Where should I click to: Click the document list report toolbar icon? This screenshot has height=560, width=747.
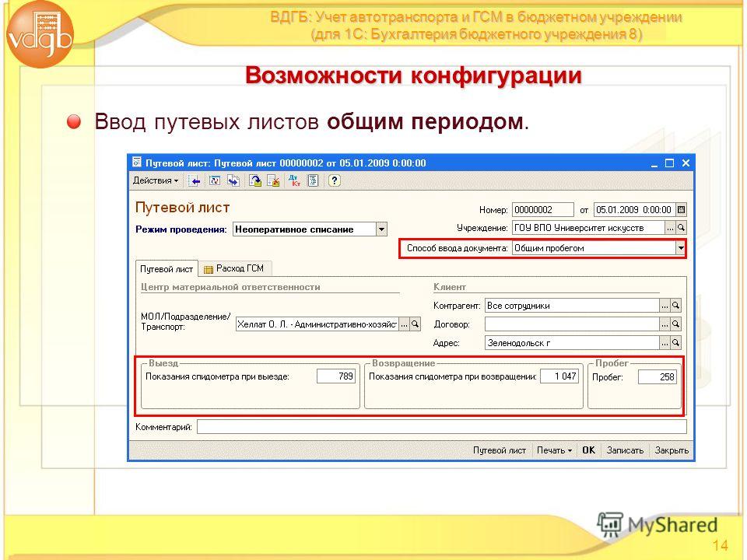click(x=313, y=180)
